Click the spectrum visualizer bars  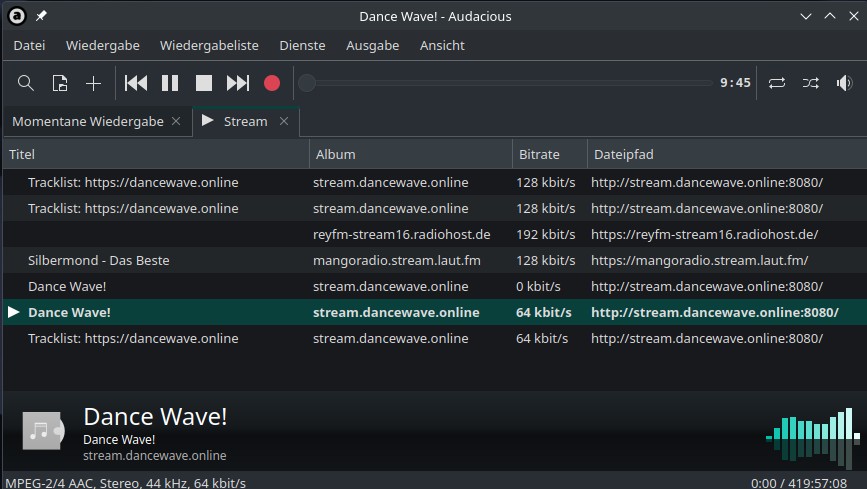[x=813, y=439]
